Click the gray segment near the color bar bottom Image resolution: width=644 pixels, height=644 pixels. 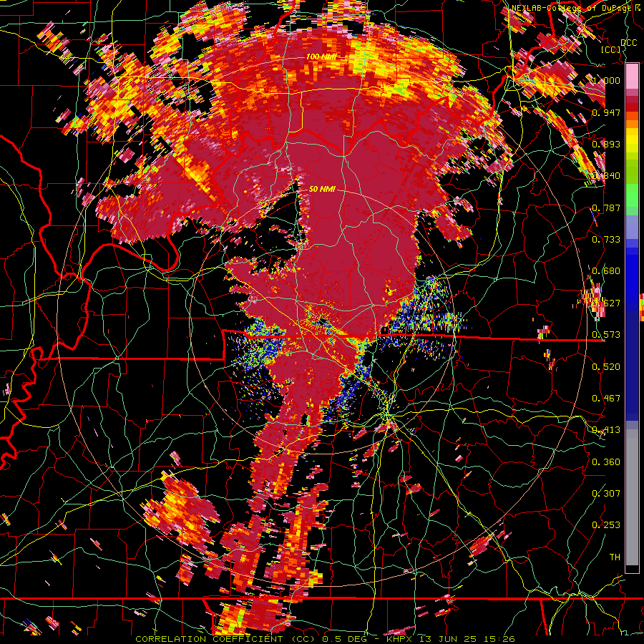632,497
